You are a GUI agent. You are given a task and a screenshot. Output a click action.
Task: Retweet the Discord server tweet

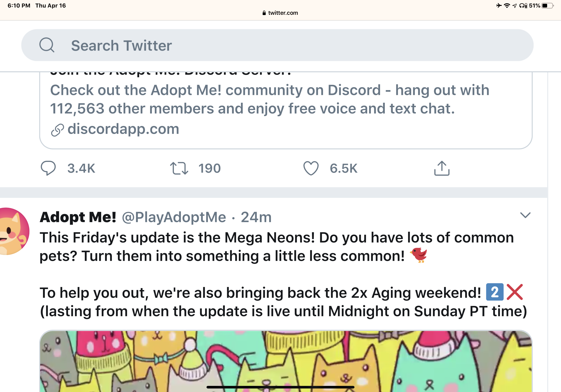(x=179, y=168)
